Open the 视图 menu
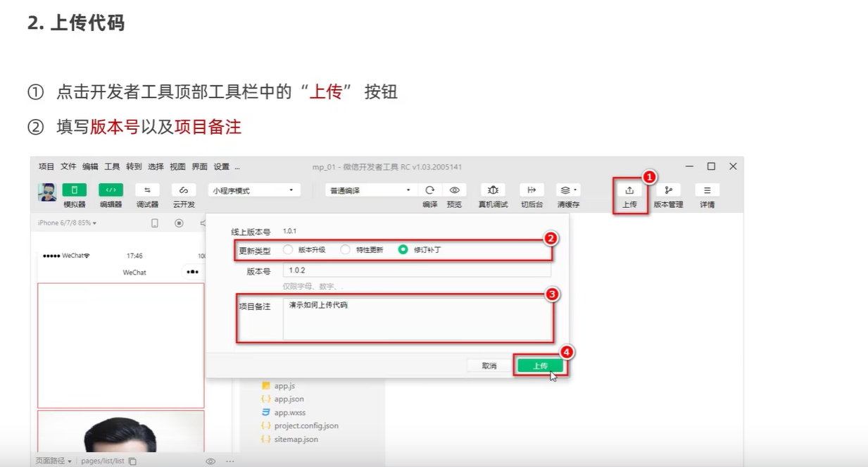868x467 pixels. coord(177,167)
